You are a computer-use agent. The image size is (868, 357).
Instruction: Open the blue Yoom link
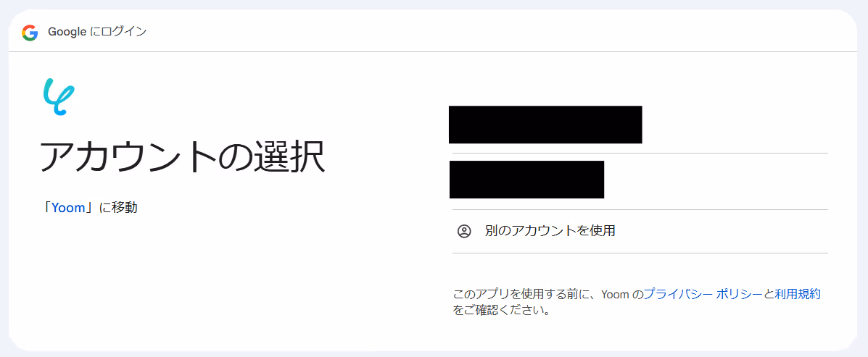68,208
